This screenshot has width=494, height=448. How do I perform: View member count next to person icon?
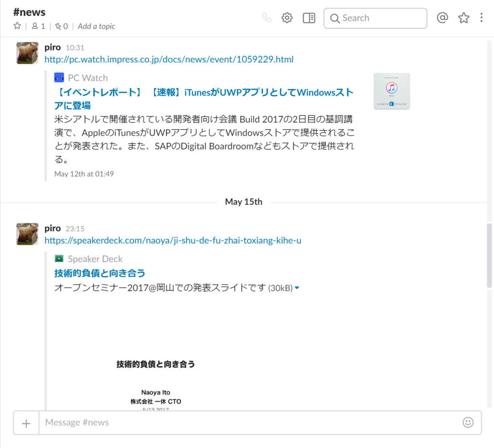pyautogui.click(x=39, y=26)
